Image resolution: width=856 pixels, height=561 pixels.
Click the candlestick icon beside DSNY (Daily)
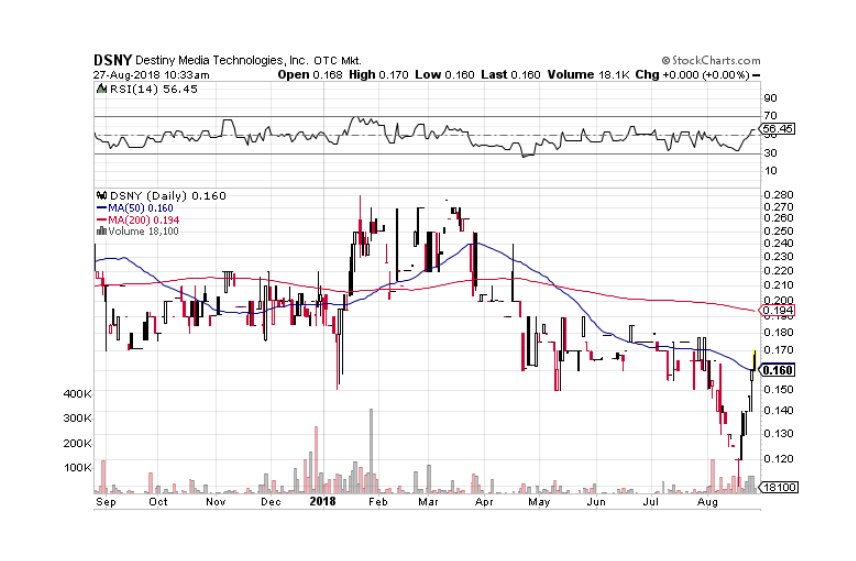tap(102, 195)
